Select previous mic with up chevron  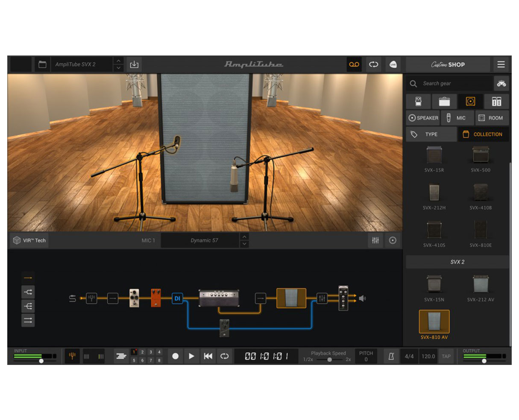point(244,236)
